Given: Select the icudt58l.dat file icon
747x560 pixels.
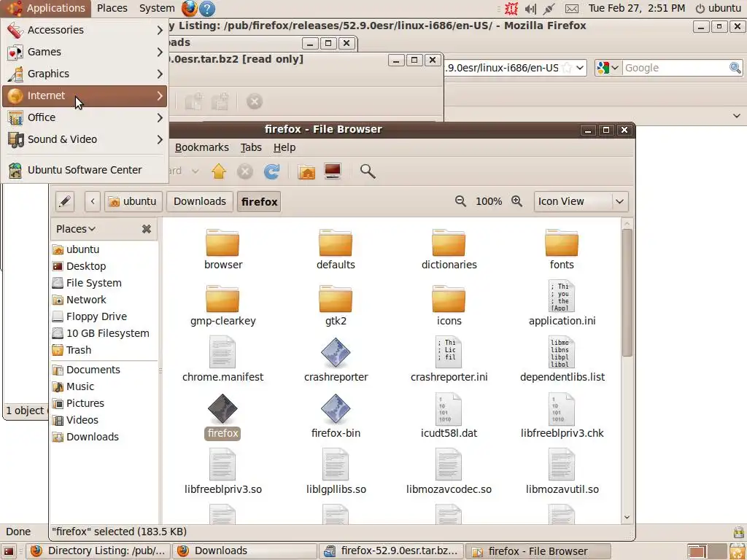Looking at the screenshot, I should click(449, 408).
